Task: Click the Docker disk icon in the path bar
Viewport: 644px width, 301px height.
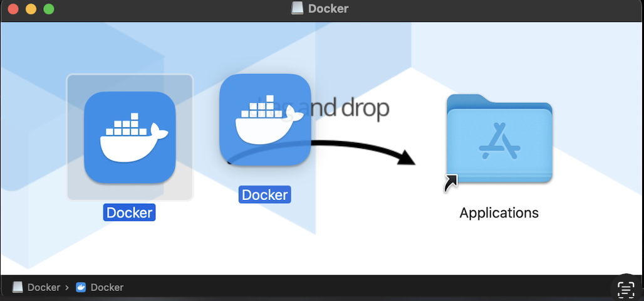Action: pos(18,287)
